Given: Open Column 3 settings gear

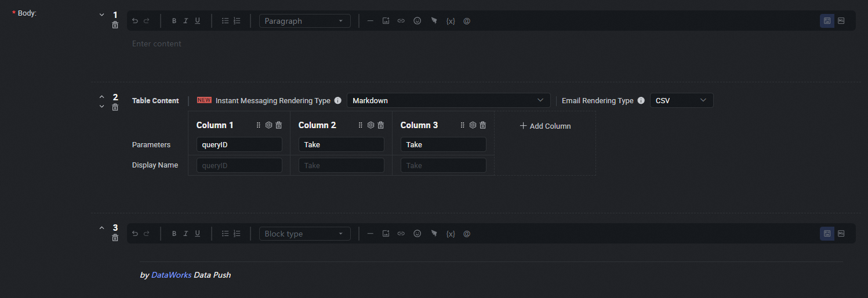Looking at the screenshot, I should pos(473,125).
